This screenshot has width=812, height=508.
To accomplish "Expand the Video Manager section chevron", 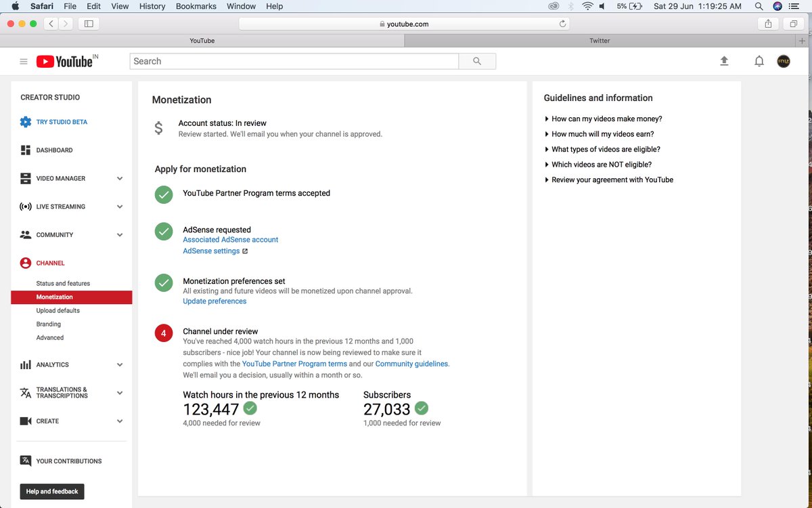I will (120, 179).
